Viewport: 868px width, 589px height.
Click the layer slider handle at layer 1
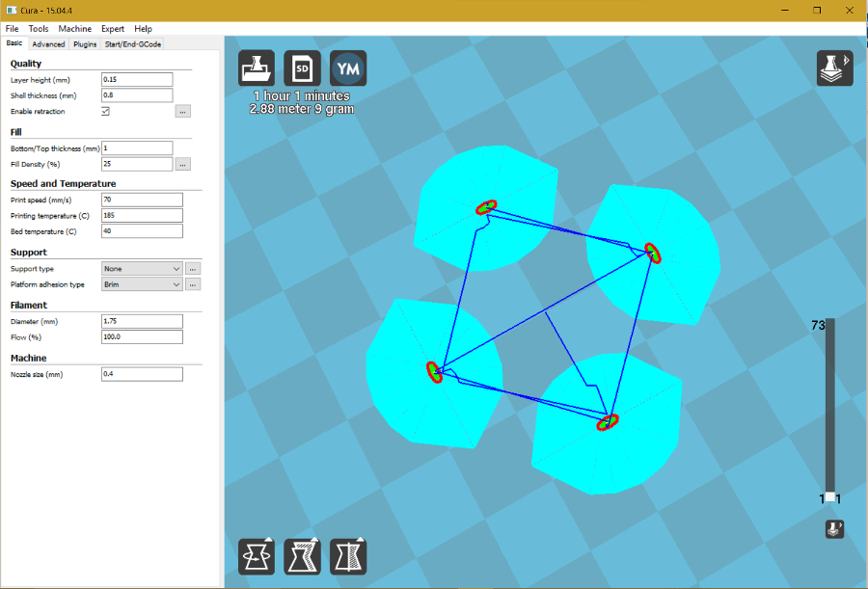point(829,497)
